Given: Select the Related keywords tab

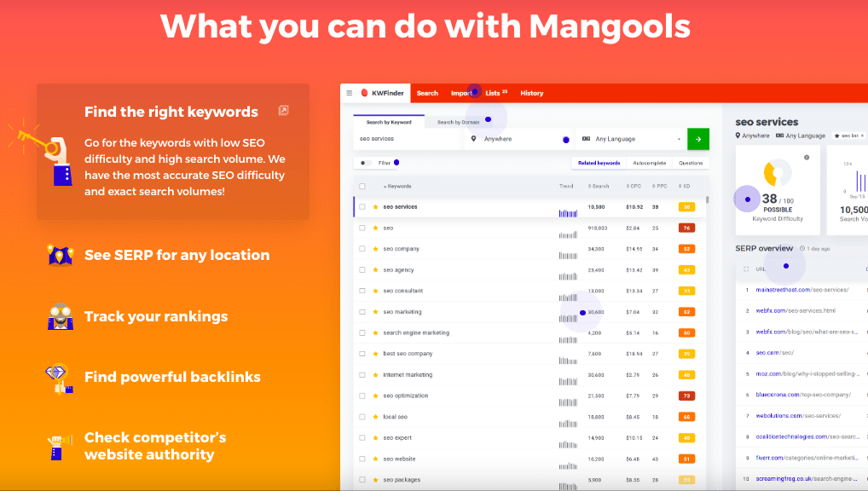Looking at the screenshot, I should click(x=599, y=163).
